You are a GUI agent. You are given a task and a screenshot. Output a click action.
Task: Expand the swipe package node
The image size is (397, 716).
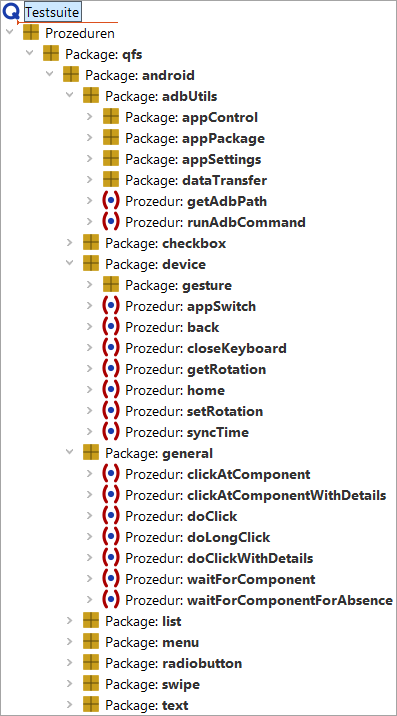click(70, 684)
